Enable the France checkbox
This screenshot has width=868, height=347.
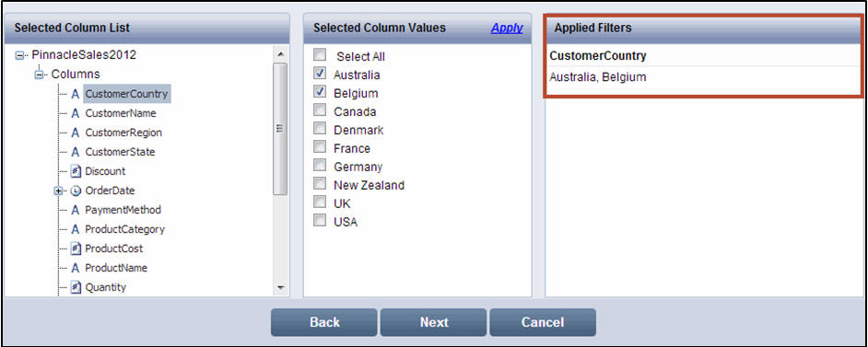point(320,147)
